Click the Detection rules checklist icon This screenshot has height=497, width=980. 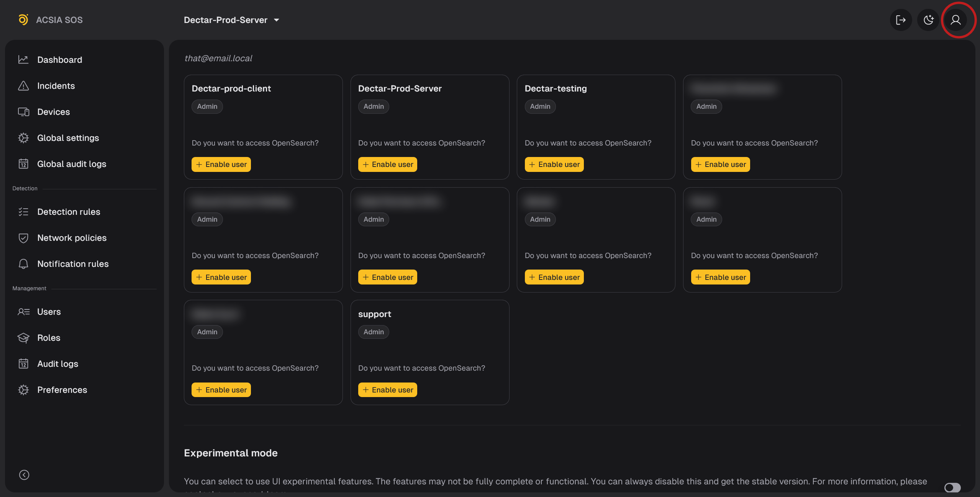point(23,212)
